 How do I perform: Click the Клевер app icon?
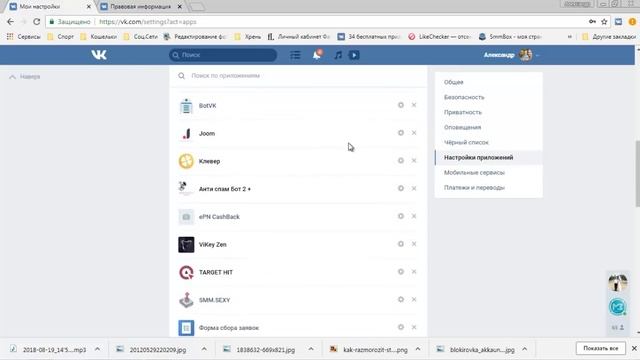point(186,161)
